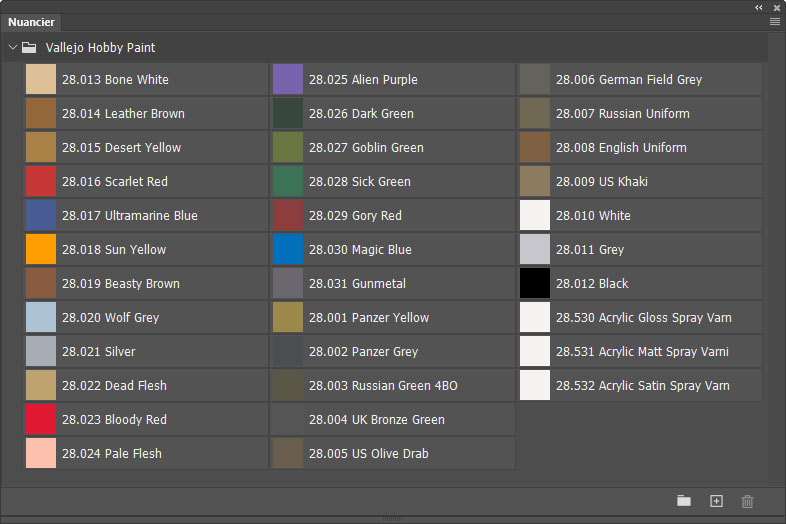This screenshot has width=786, height=524.
Task: Collapse panel with double-arrow icon
Action: click(x=759, y=7)
